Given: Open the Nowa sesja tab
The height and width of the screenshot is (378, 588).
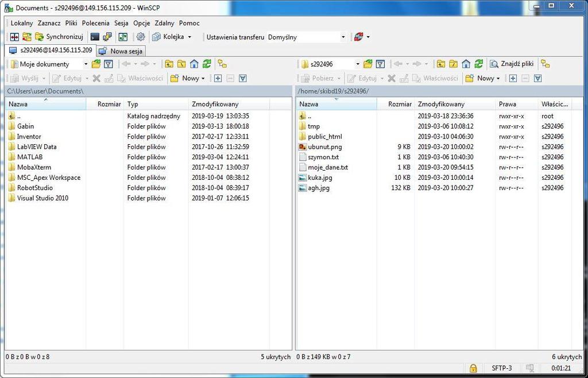Looking at the screenshot, I should click(121, 51).
